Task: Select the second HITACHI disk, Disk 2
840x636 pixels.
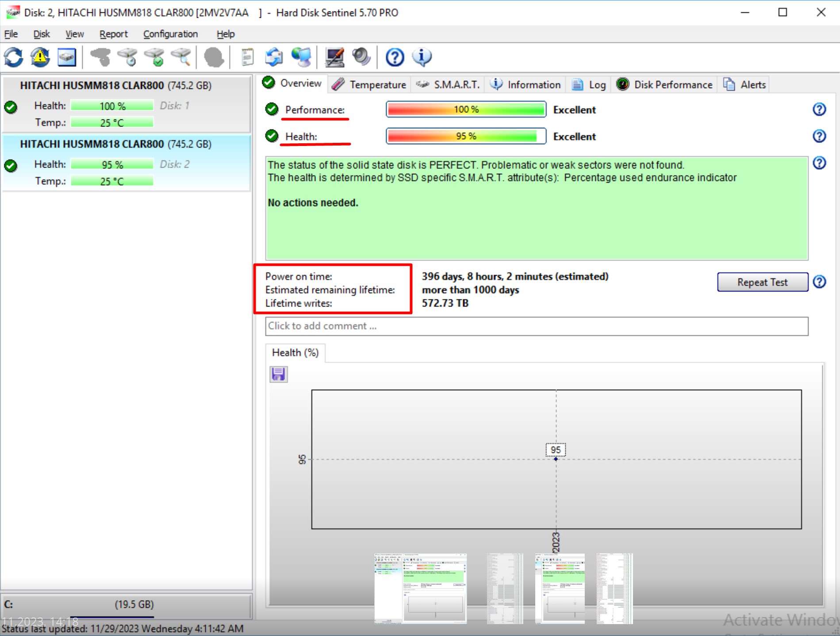Action: tap(127, 163)
